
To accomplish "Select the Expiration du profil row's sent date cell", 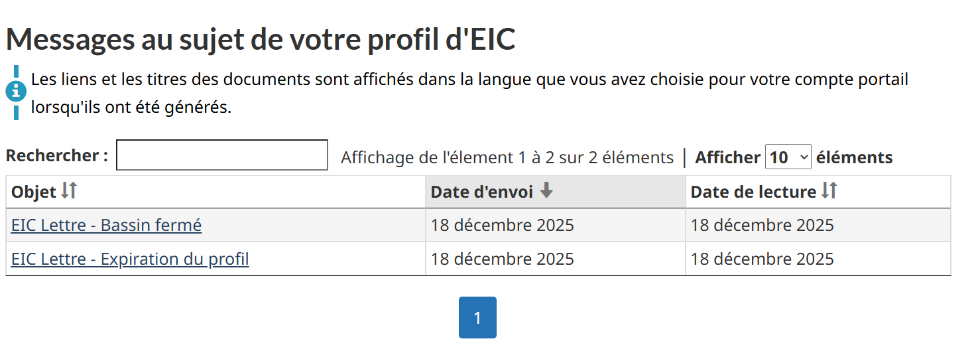I will pyautogui.click(x=503, y=259).
